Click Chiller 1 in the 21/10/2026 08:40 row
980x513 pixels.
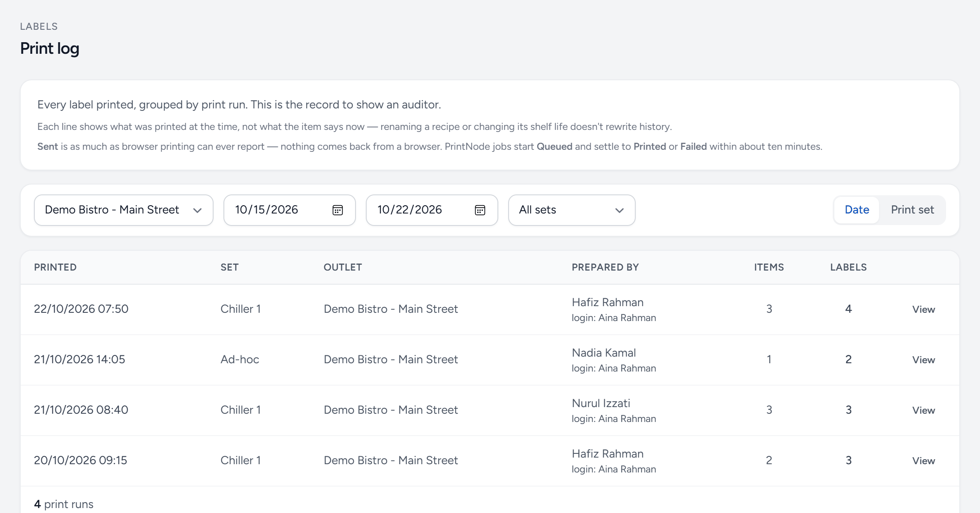[x=240, y=410]
